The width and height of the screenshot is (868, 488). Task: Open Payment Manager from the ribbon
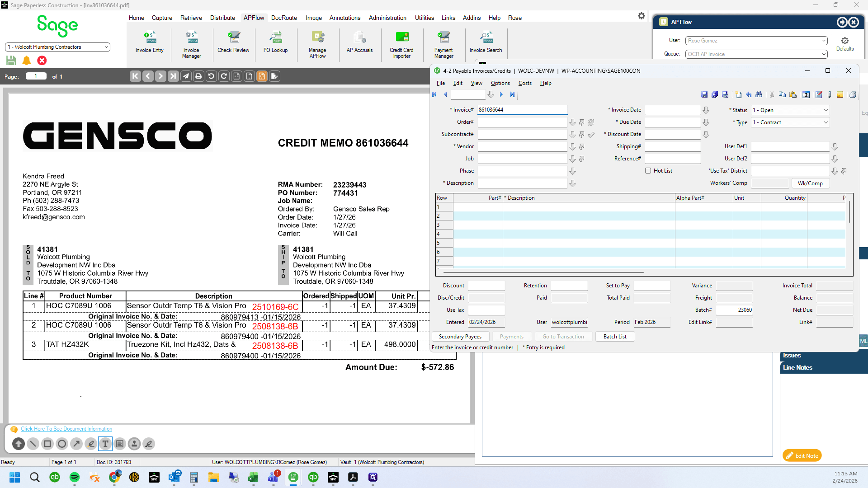coord(443,45)
